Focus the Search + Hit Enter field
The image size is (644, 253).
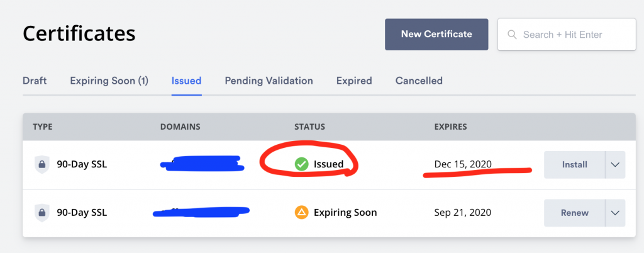(567, 35)
